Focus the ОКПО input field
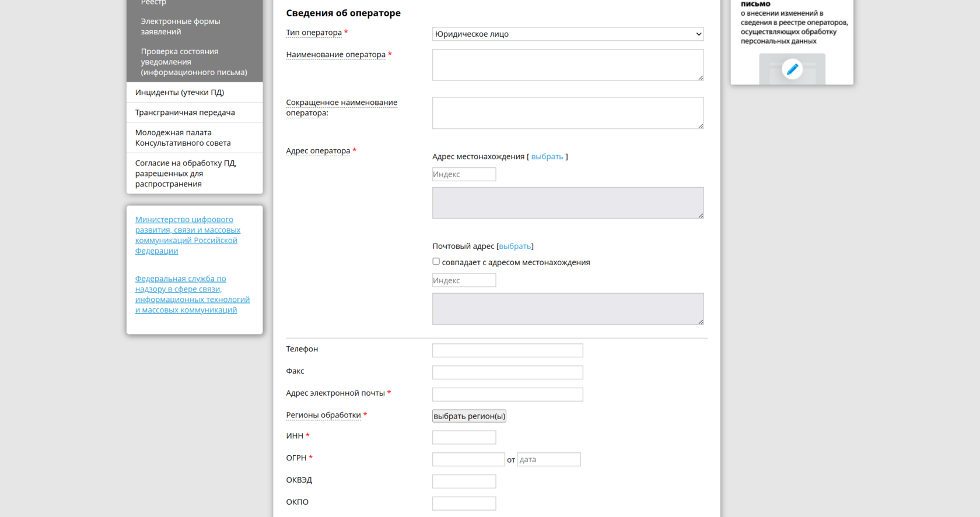 pos(464,504)
